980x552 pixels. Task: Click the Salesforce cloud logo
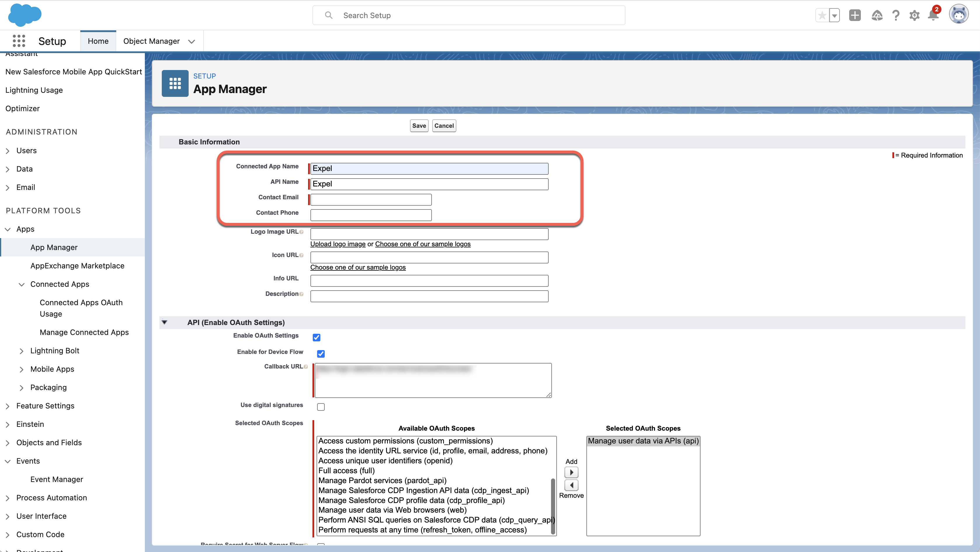coord(25,15)
